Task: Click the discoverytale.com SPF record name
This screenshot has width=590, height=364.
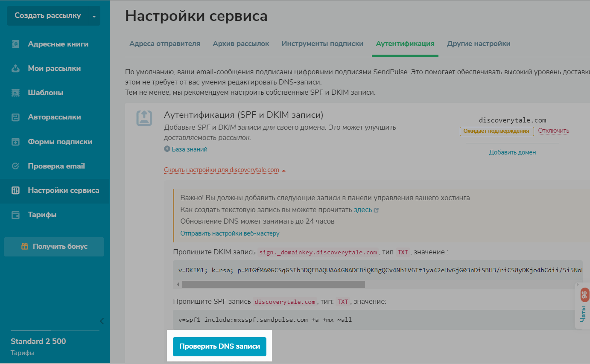Action: [x=285, y=302]
